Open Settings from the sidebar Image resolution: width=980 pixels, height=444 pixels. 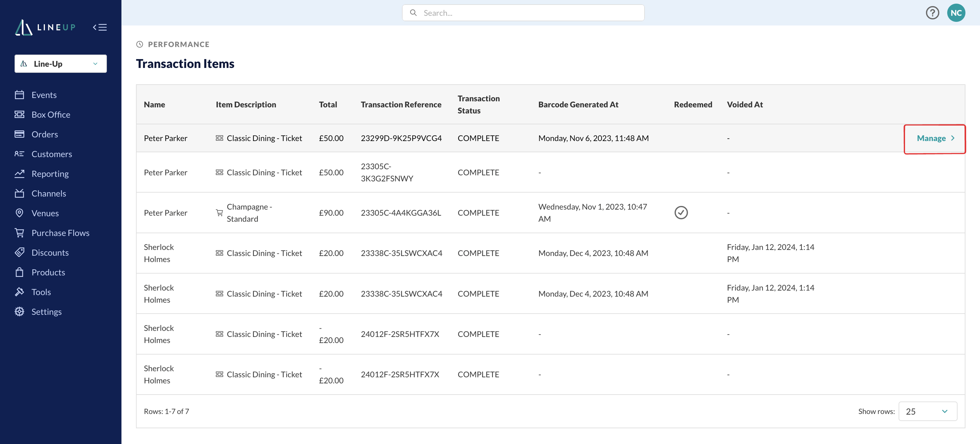[x=47, y=312]
